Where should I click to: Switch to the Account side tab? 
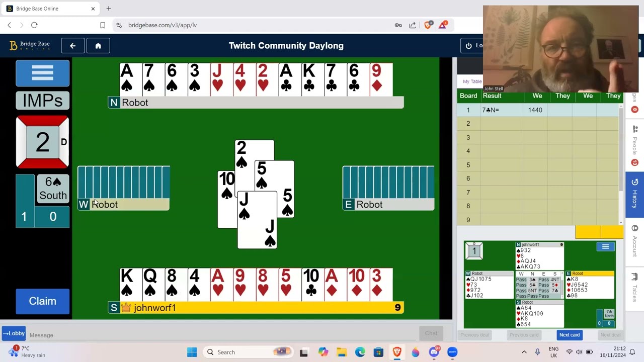click(x=634, y=241)
